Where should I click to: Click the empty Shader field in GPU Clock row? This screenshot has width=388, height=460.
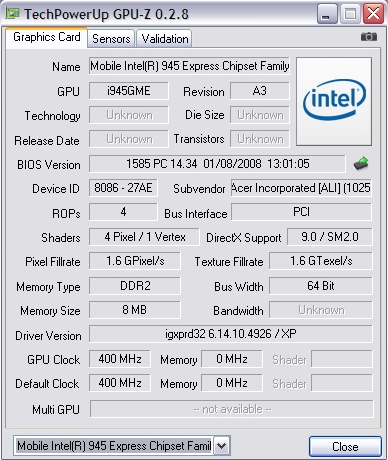point(342,359)
